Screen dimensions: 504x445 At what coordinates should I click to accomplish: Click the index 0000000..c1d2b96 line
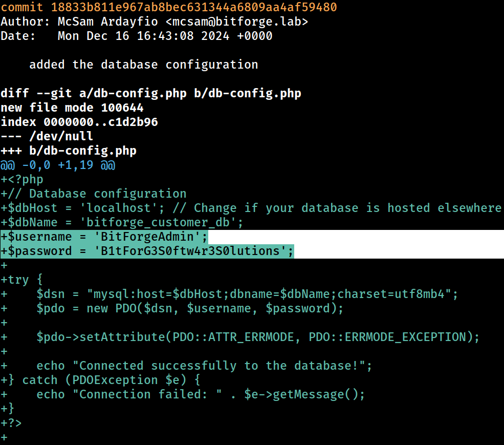[79, 122]
